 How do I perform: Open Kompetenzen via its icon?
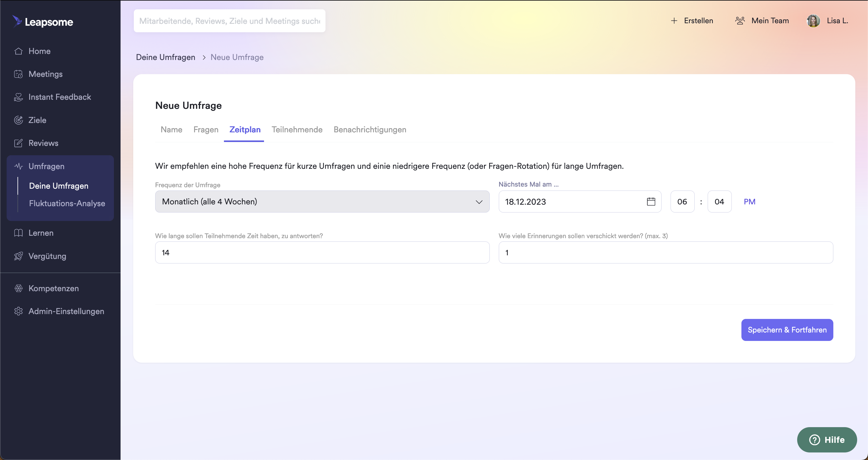(18, 288)
